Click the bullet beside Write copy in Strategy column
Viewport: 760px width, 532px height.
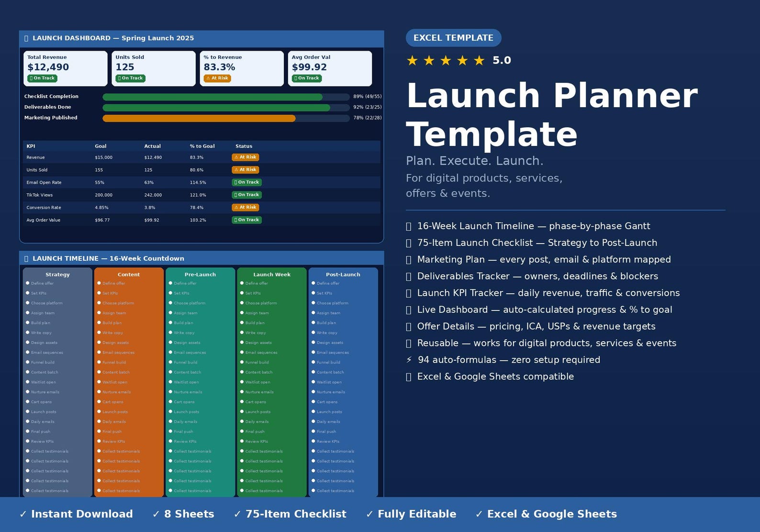tap(28, 332)
